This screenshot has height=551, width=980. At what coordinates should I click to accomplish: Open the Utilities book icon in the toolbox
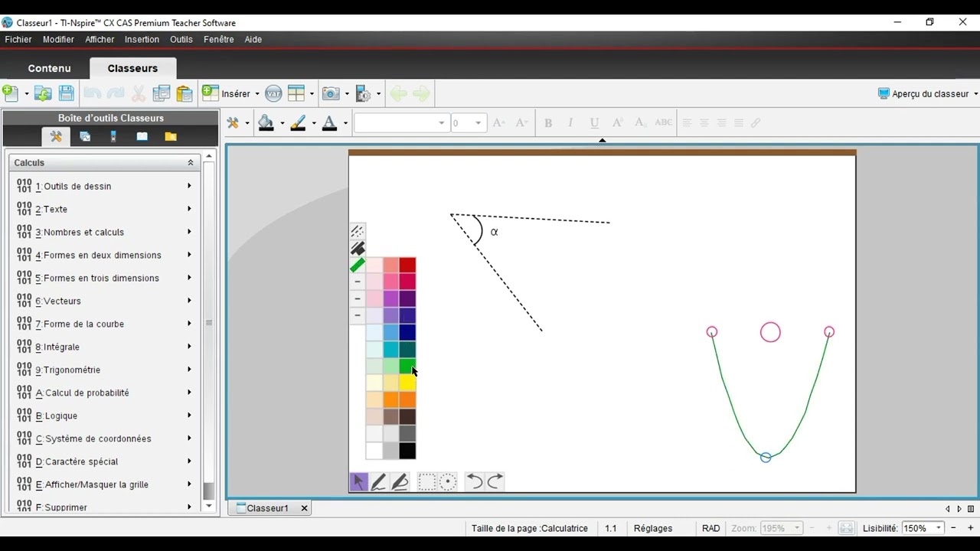[142, 136]
